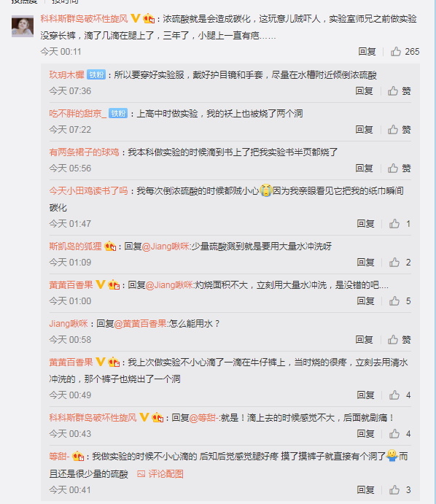This screenshot has height=504, width=436.
Task: Open the top commenter's avatar photo
Action: click(x=23, y=26)
